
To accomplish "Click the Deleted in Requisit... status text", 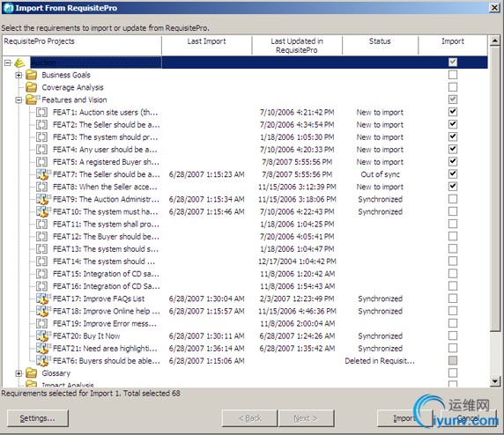I will coord(380,361).
